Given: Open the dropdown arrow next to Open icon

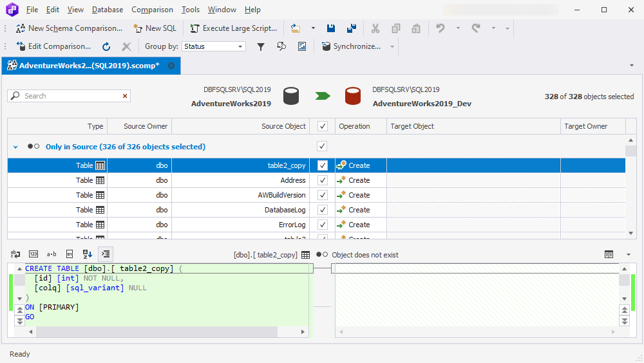Looking at the screenshot, I should pos(313,28).
